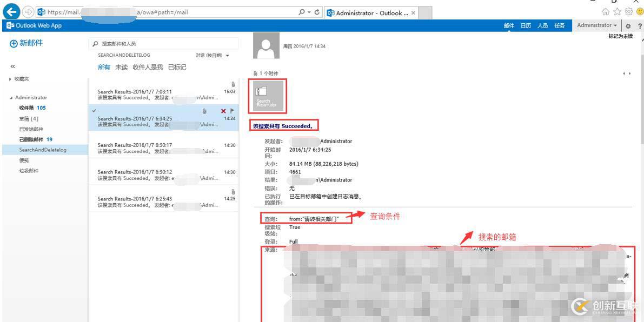The image size is (644, 322).
Task: Select the All filter tab
Action: [x=104, y=68]
